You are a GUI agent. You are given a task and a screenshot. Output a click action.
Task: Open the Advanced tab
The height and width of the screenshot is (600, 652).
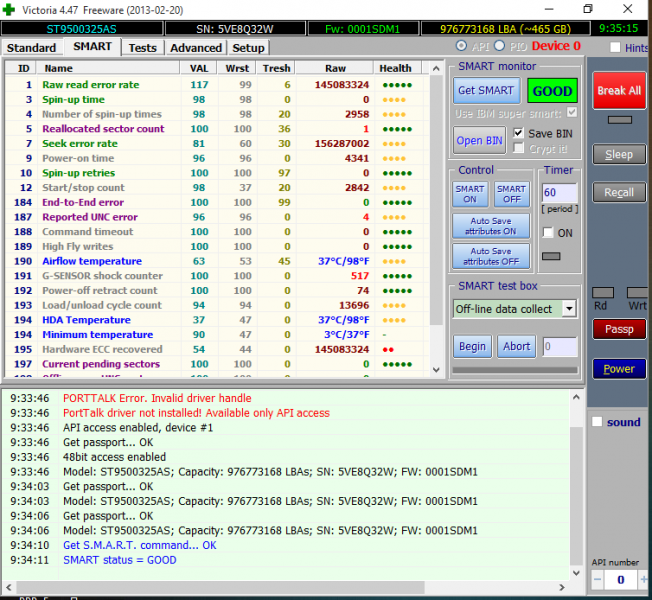[196, 48]
